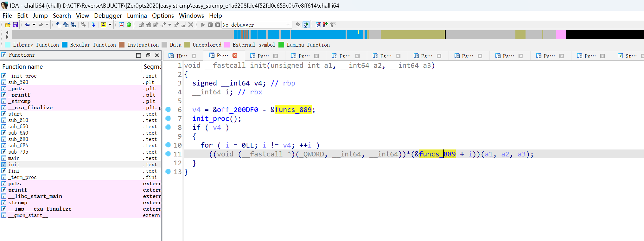
Task: Toggle breakpoint dot on line 7
Action: pyautogui.click(x=168, y=118)
